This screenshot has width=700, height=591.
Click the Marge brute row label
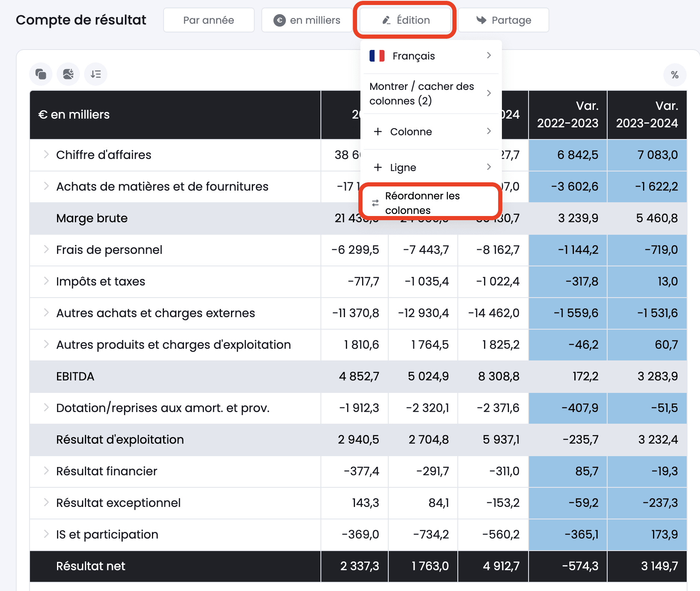point(92,218)
